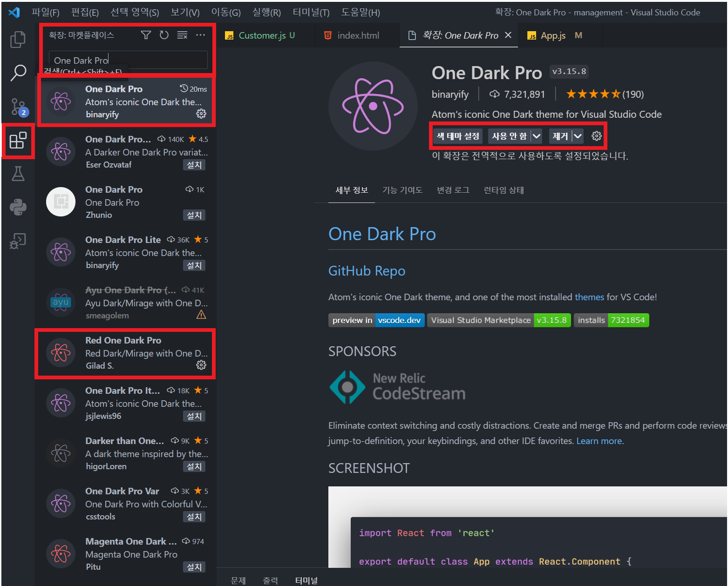
Task: Open the 파일(F) menu
Action: tap(46, 13)
